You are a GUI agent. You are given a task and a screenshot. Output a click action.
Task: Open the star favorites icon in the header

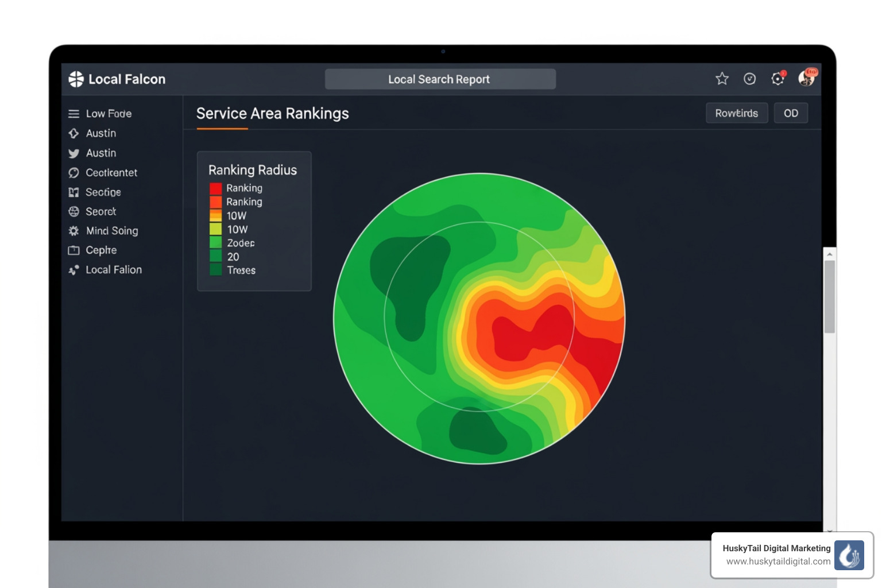click(x=722, y=79)
